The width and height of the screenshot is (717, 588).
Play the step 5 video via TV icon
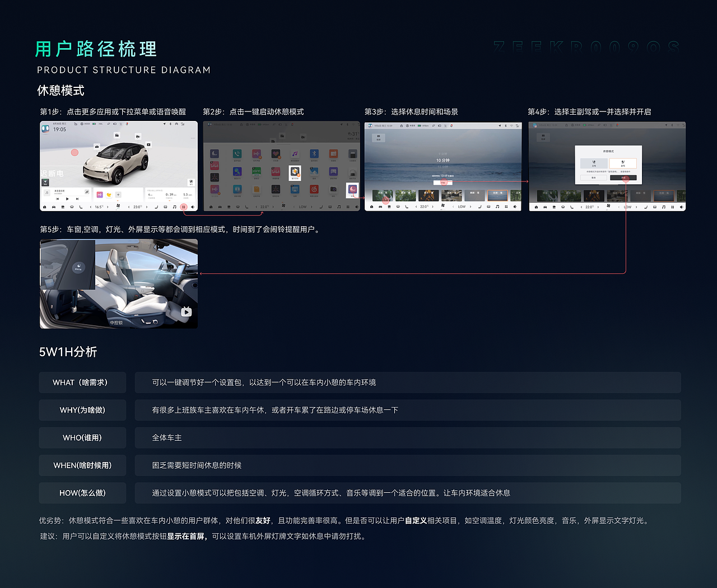[187, 312]
